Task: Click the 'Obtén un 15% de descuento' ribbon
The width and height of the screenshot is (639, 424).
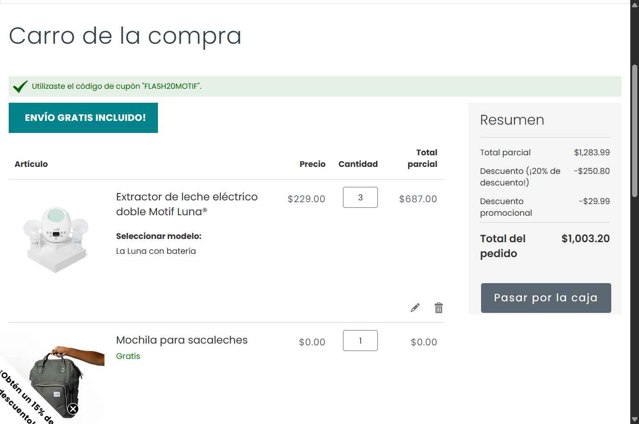Action: click(24, 398)
